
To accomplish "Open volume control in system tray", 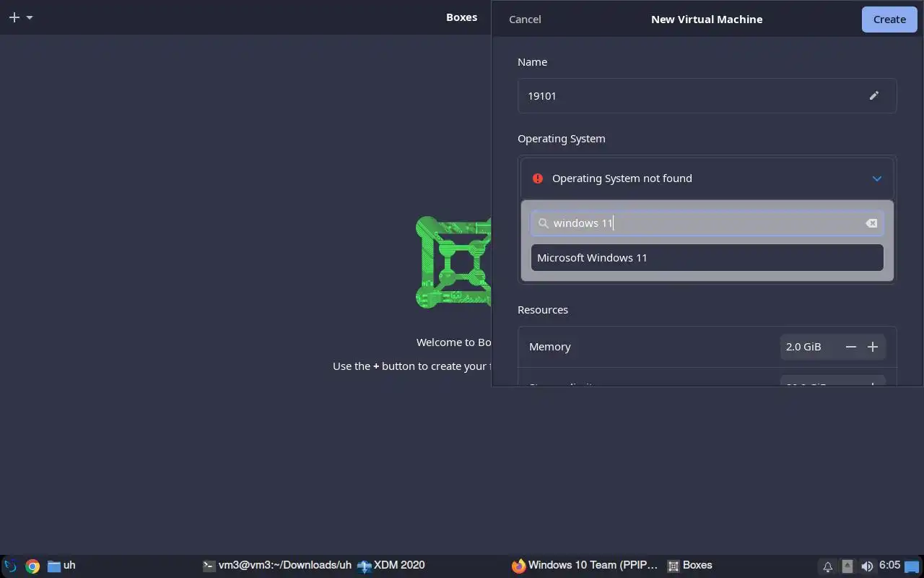I will click(x=867, y=566).
